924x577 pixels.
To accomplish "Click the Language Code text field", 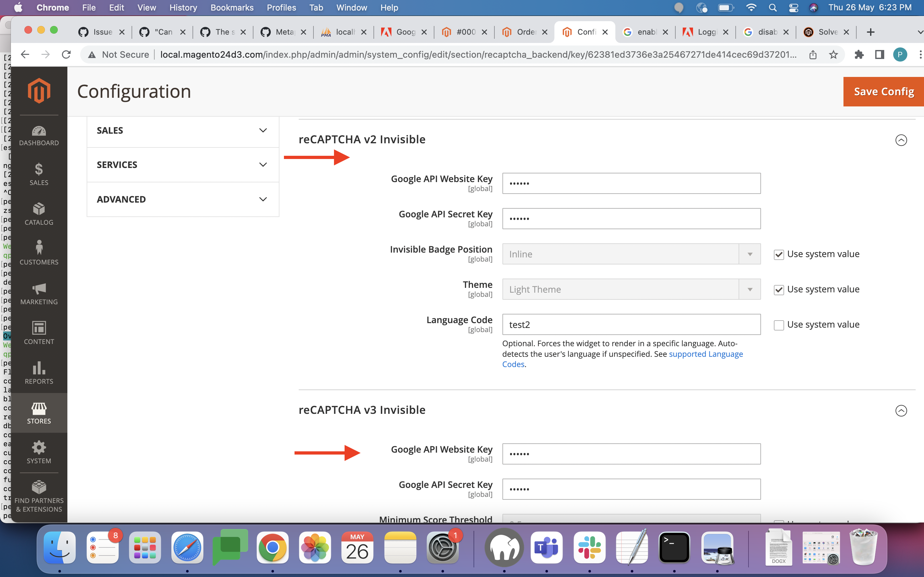I will pyautogui.click(x=631, y=325).
